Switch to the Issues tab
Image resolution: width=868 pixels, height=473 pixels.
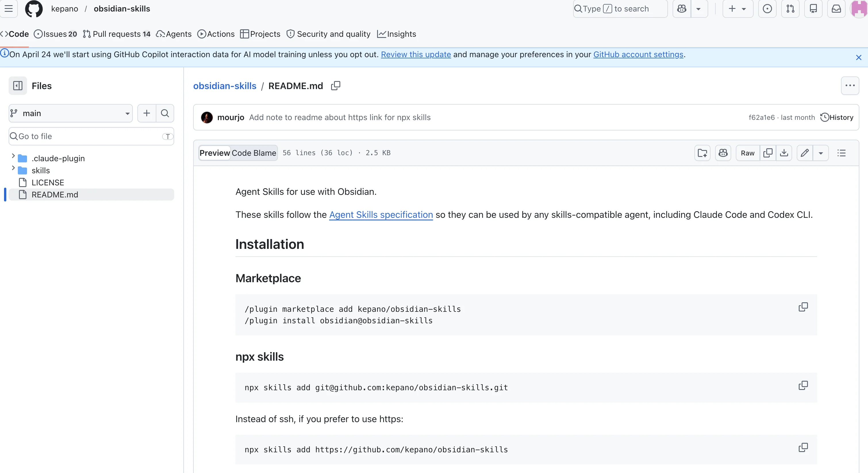pos(55,34)
